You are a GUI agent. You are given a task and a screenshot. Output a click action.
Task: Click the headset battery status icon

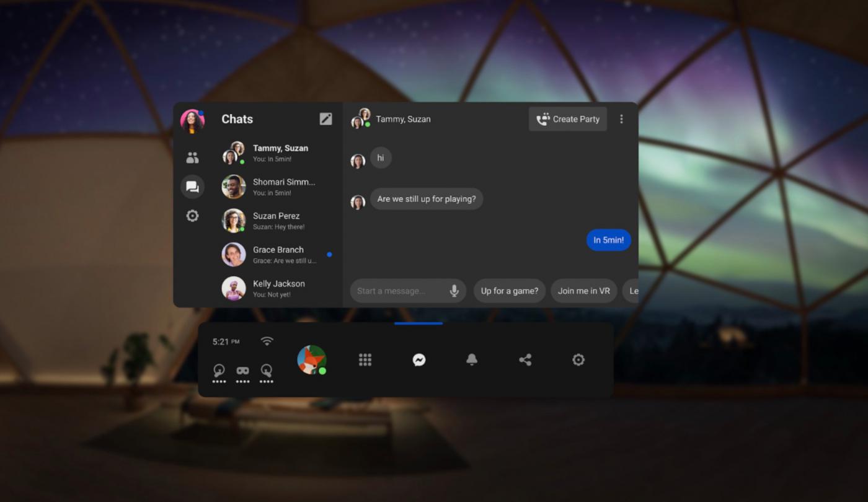click(x=243, y=373)
